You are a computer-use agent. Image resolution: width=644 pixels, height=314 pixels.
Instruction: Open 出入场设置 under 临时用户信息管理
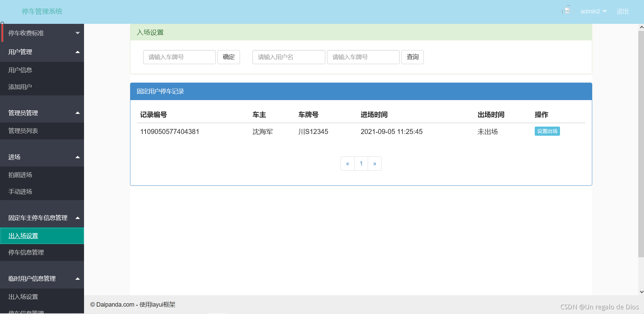pyautogui.click(x=42, y=297)
